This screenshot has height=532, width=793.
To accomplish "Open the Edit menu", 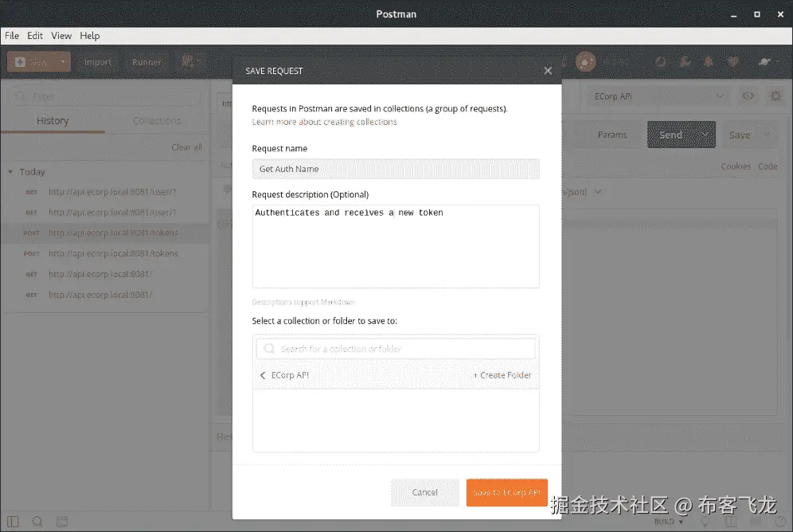I will click(x=35, y=36).
